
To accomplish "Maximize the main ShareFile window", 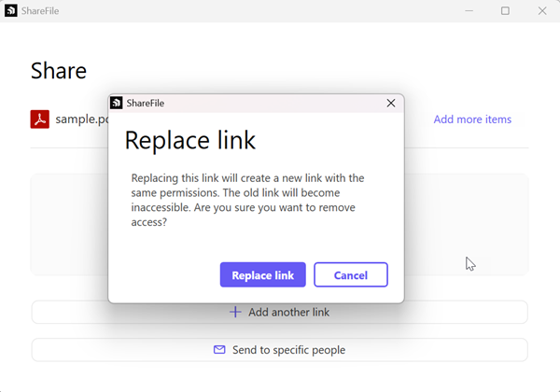I will [x=505, y=11].
